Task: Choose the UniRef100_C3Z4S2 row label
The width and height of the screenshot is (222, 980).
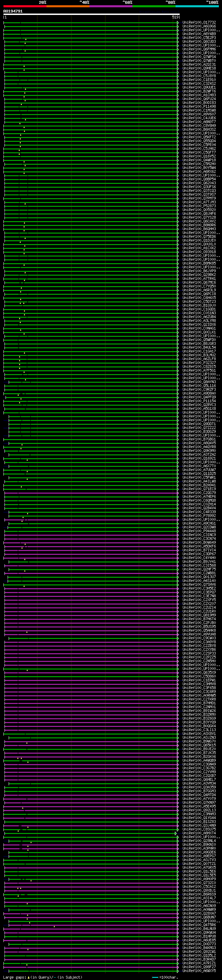Action: 199,83
